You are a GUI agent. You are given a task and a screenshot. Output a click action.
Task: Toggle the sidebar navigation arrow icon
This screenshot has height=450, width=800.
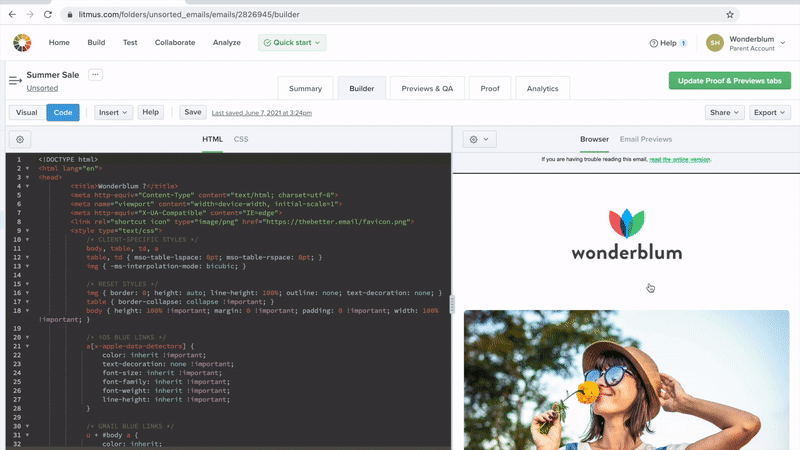pos(15,81)
